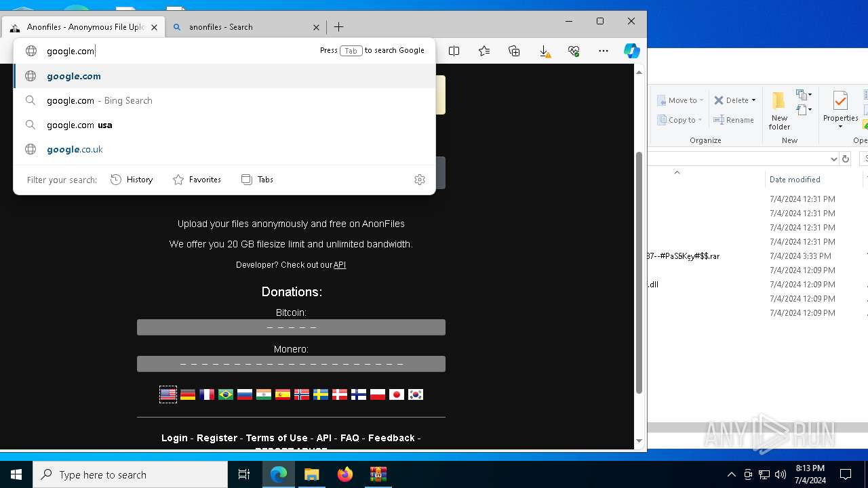Viewport: 868px width, 488px height.
Task: Select the Finnish flag language
Action: 359,394
